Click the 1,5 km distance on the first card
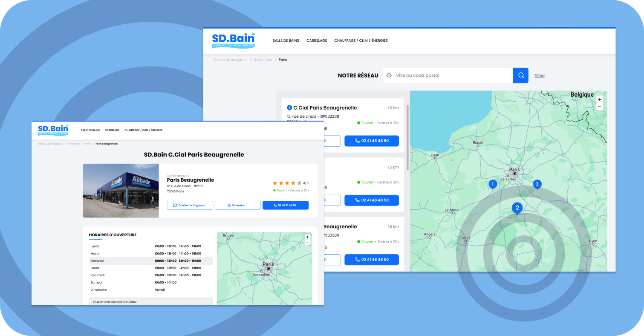 point(393,108)
